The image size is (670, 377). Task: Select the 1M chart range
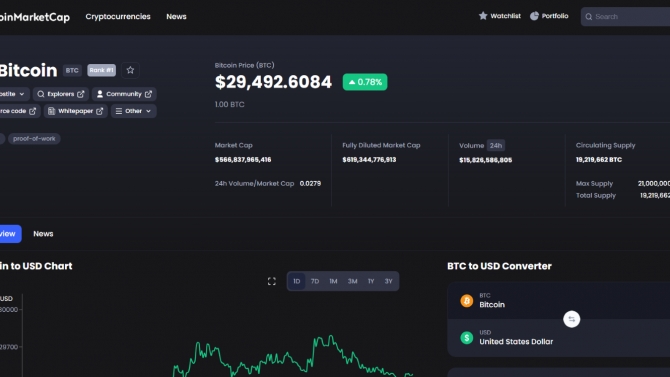click(x=333, y=281)
